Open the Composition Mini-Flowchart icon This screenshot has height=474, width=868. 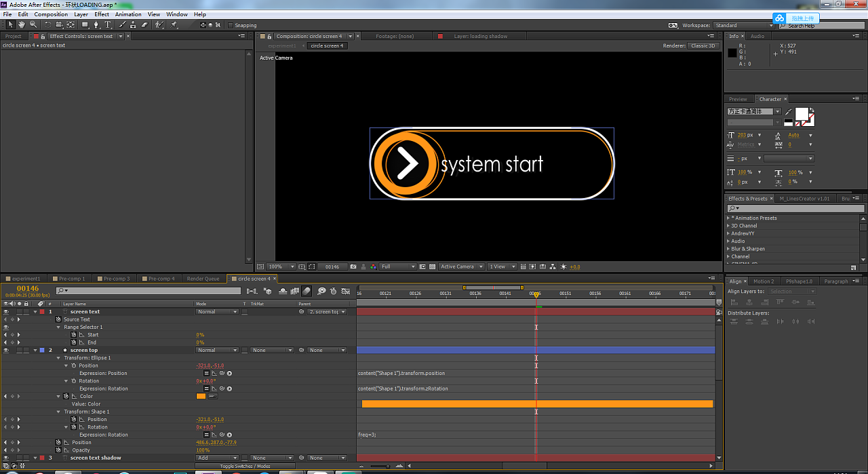coord(252,290)
